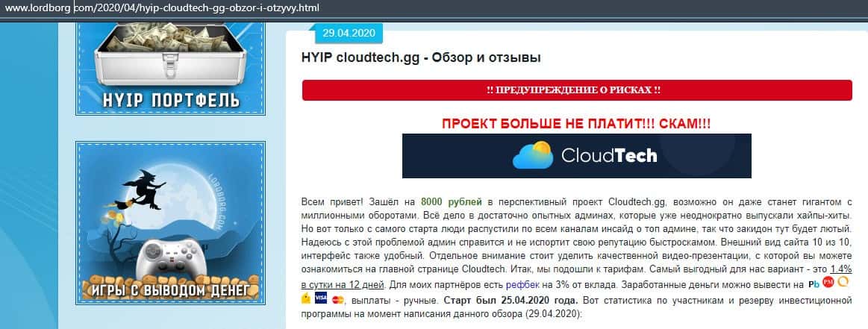The image size is (868, 329).
Task: Click the CloudTech project banner image
Action: [577, 156]
